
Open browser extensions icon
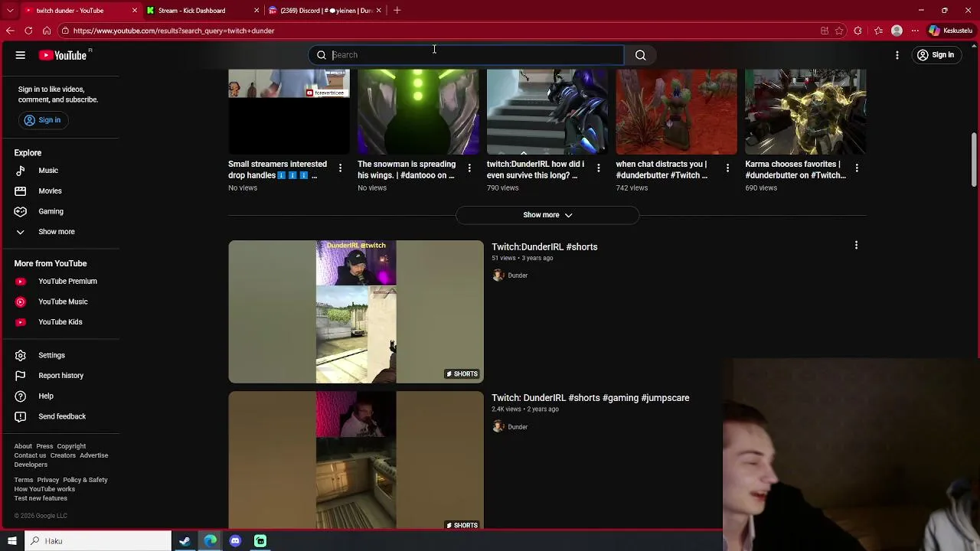[858, 31]
